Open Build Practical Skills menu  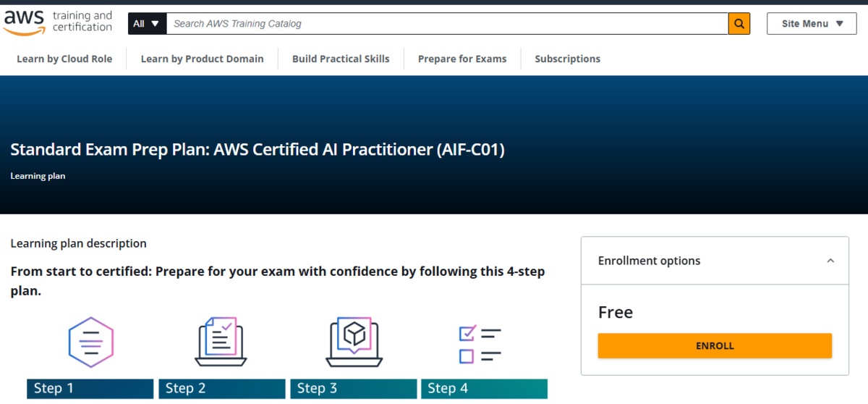(x=341, y=59)
